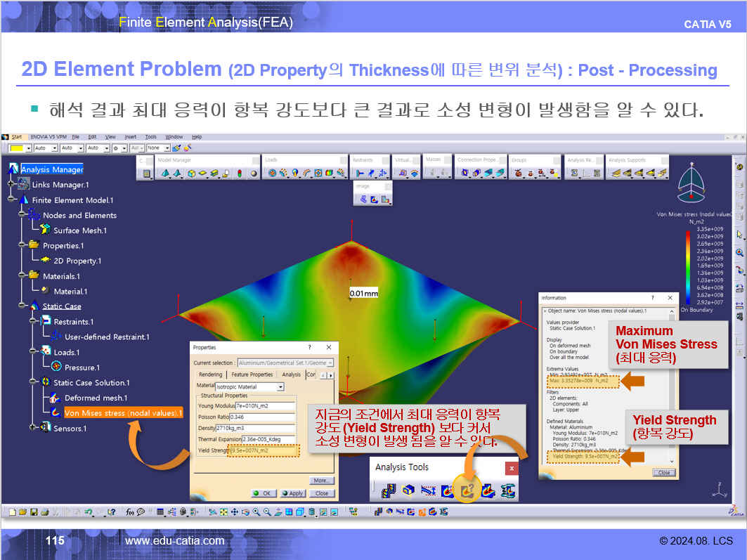Click the Clamp restraint icon in Restraints toolbar
The width and height of the screenshot is (747, 560).
point(360,173)
